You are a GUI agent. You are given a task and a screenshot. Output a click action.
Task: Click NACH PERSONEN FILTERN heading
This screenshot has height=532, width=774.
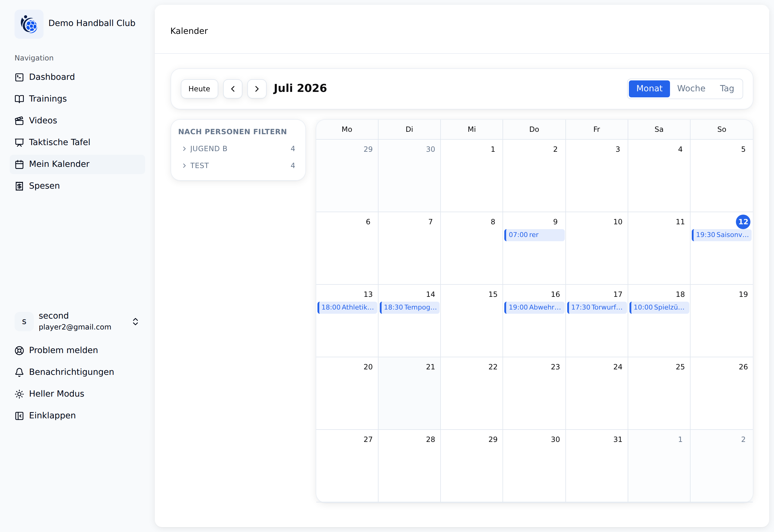[x=232, y=132]
